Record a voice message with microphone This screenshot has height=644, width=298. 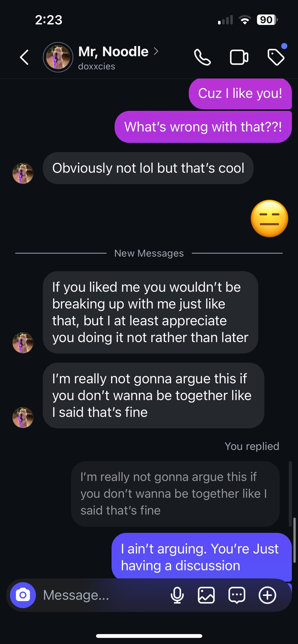click(x=177, y=595)
